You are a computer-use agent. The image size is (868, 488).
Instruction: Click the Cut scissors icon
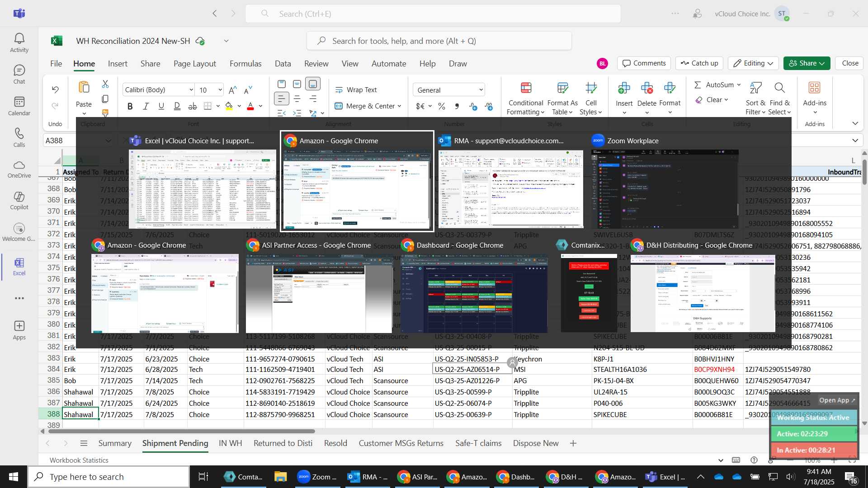pyautogui.click(x=105, y=84)
